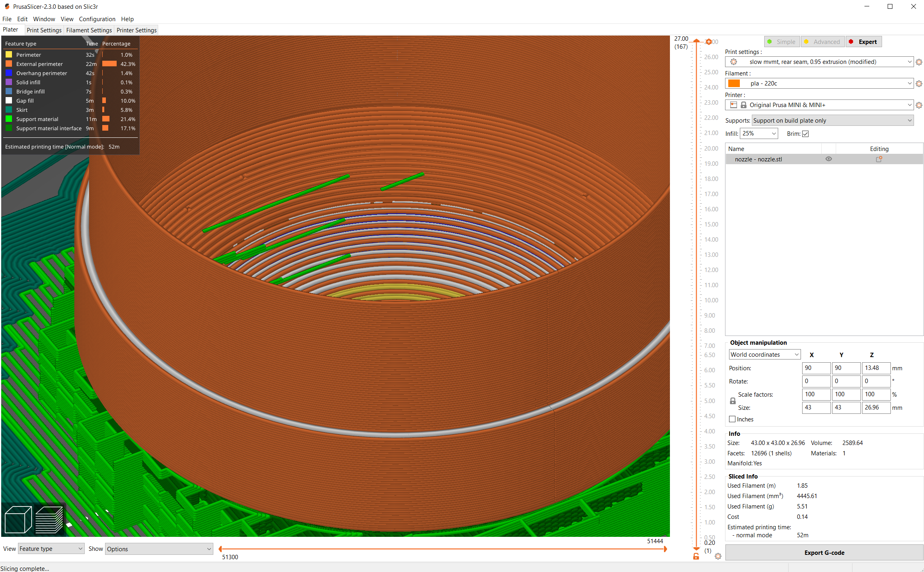This screenshot has width=924, height=572.
Task: Switch to Simple mode
Action: tap(781, 42)
